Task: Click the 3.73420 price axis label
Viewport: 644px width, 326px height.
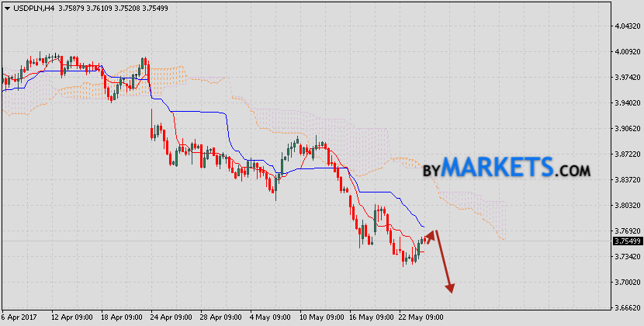Action: click(x=626, y=256)
